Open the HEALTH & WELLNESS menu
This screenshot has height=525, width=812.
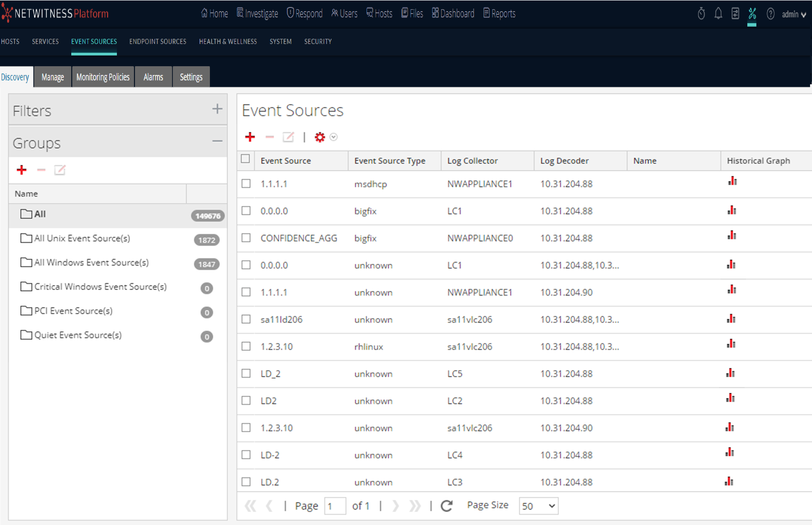pos(228,42)
